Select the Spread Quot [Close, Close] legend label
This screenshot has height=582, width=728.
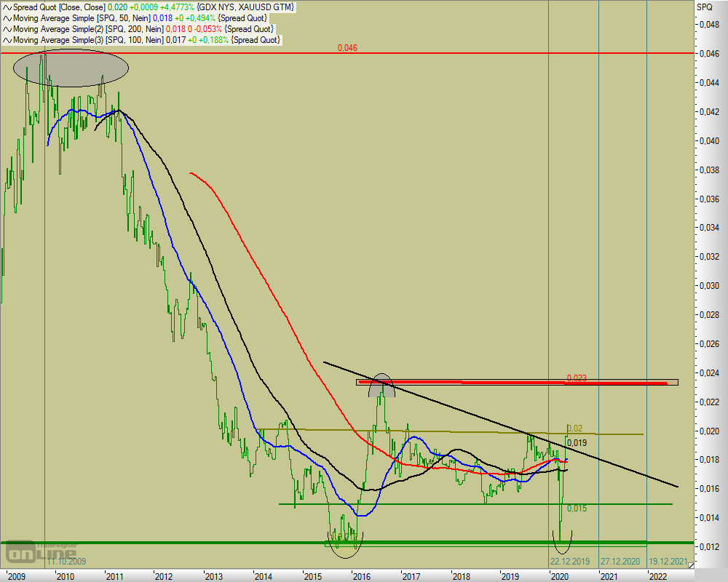tap(56, 7)
